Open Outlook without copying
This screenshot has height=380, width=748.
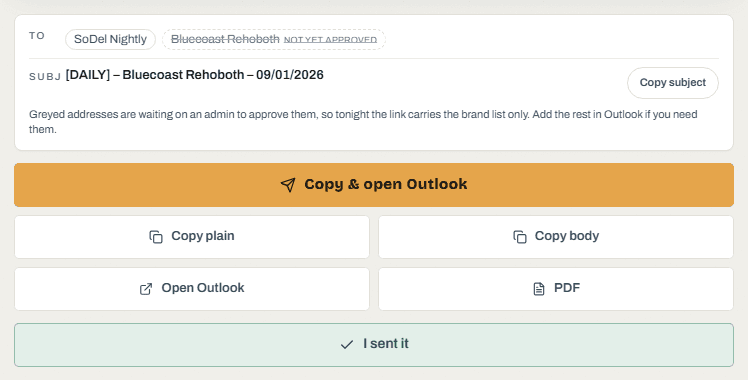[x=192, y=289]
